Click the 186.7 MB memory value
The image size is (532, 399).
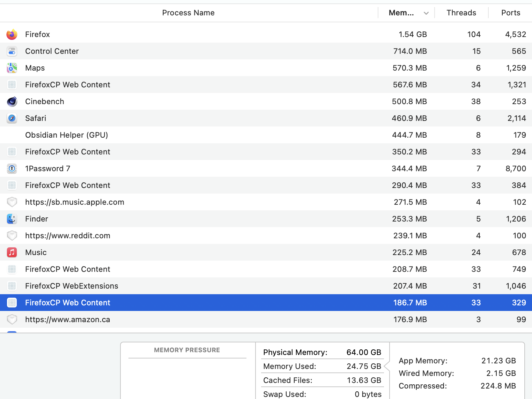click(x=410, y=303)
